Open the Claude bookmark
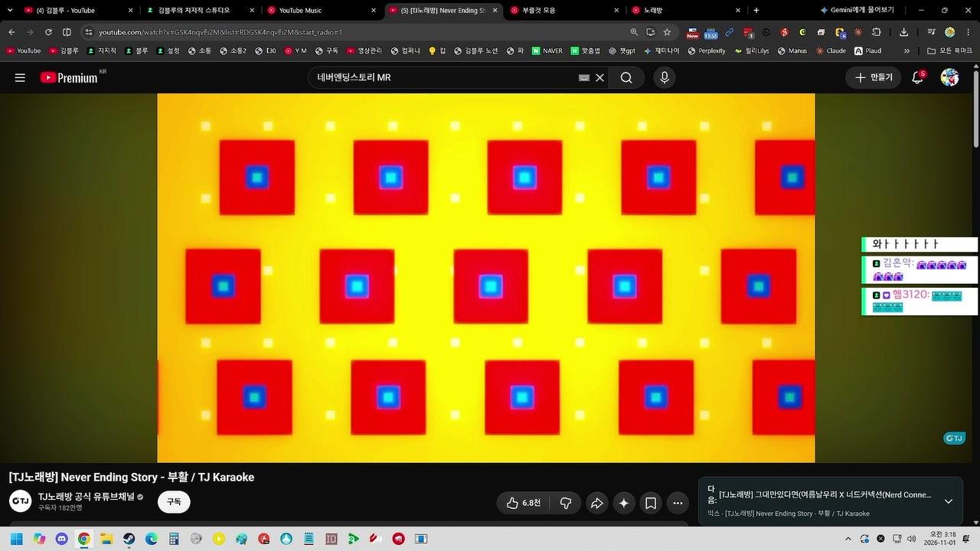The width and height of the screenshot is (980, 551). [x=831, y=51]
